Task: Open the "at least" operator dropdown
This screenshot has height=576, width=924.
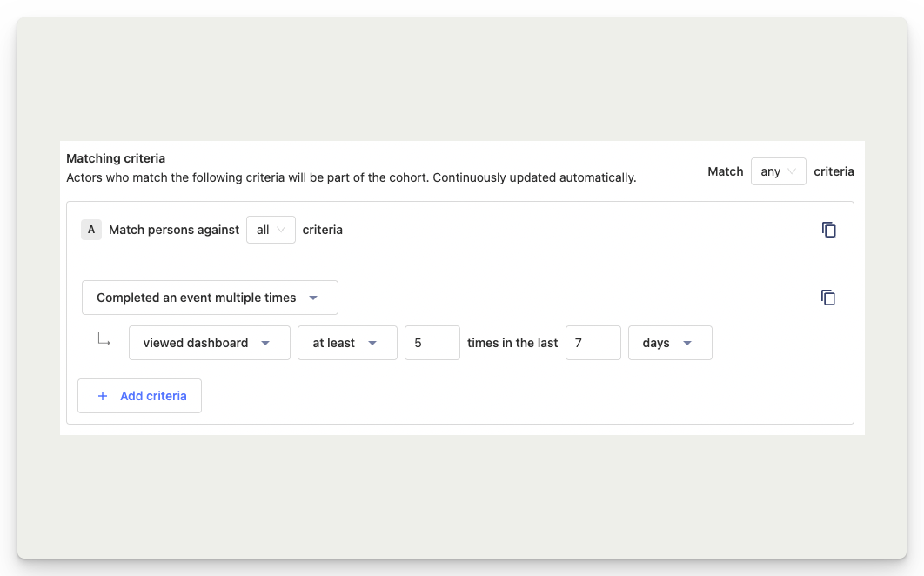Action: pos(346,343)
